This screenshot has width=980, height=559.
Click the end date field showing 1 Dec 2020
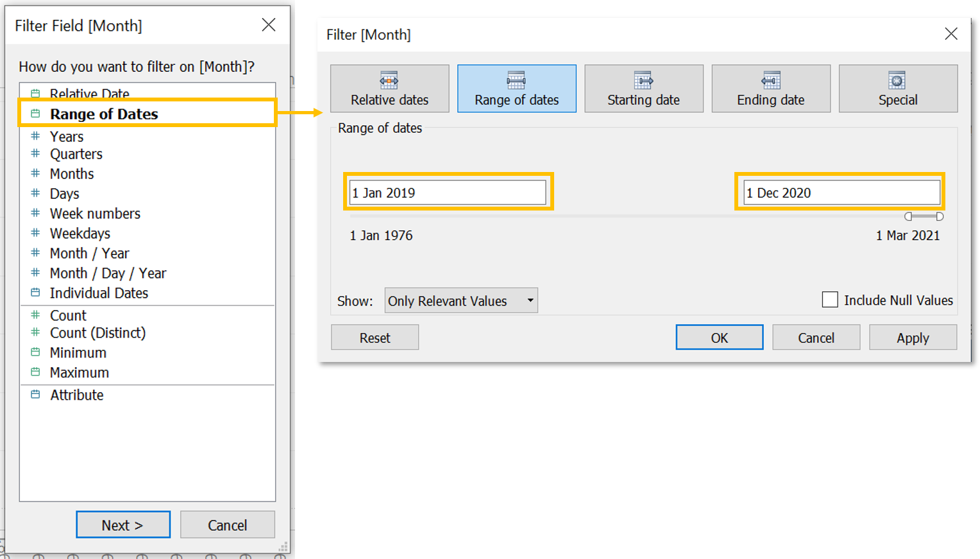(x=841, y=193)
